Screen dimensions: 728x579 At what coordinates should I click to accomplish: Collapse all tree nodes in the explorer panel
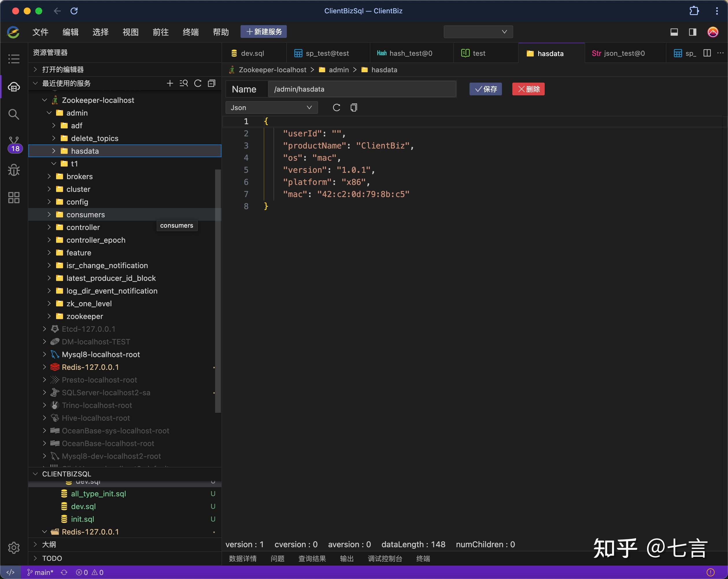point(211,83)
